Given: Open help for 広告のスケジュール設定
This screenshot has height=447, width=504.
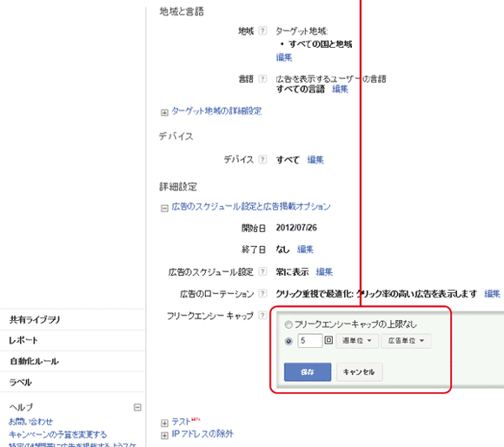Looking at the screenshot, I should [262, 271].
